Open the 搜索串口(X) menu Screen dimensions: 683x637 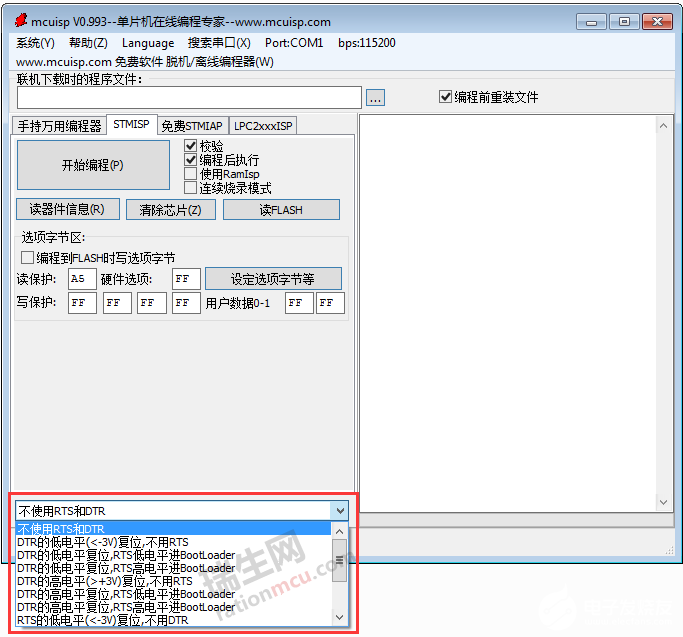point(219,43)
